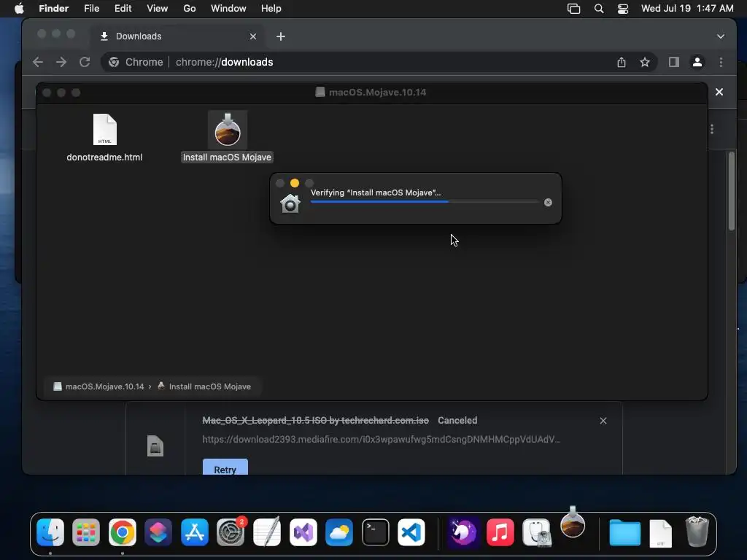Open the Finder menu
This screenshot has height=560, width=747.
53,9
